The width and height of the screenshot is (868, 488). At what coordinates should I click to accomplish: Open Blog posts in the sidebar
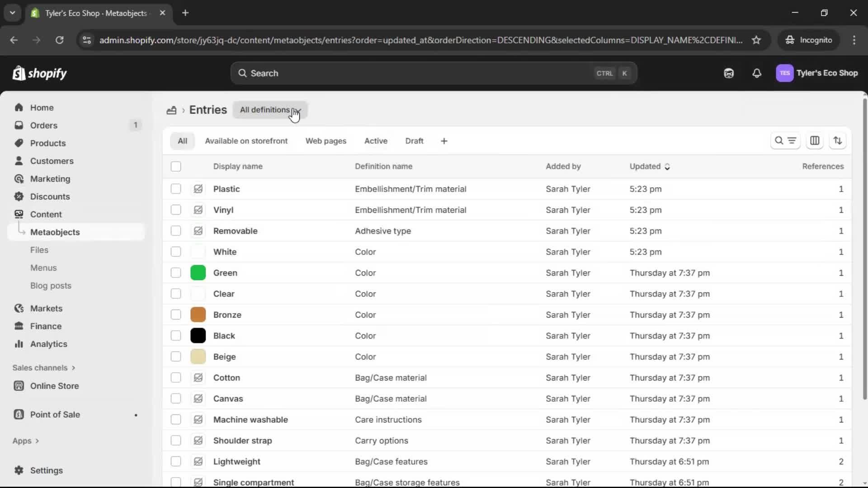click(51, 286)
